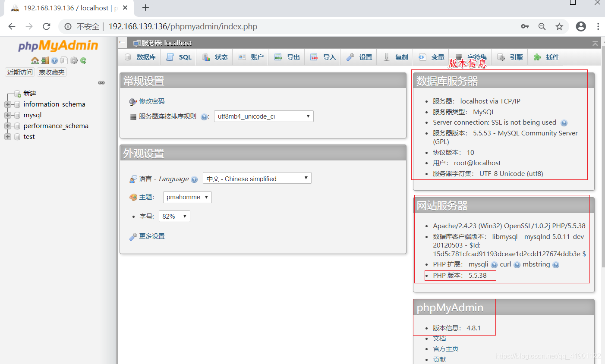This screenshot has width=605, height=364.
Task: Open the 82% font size dropdown
Action: [x=174, y=217]
